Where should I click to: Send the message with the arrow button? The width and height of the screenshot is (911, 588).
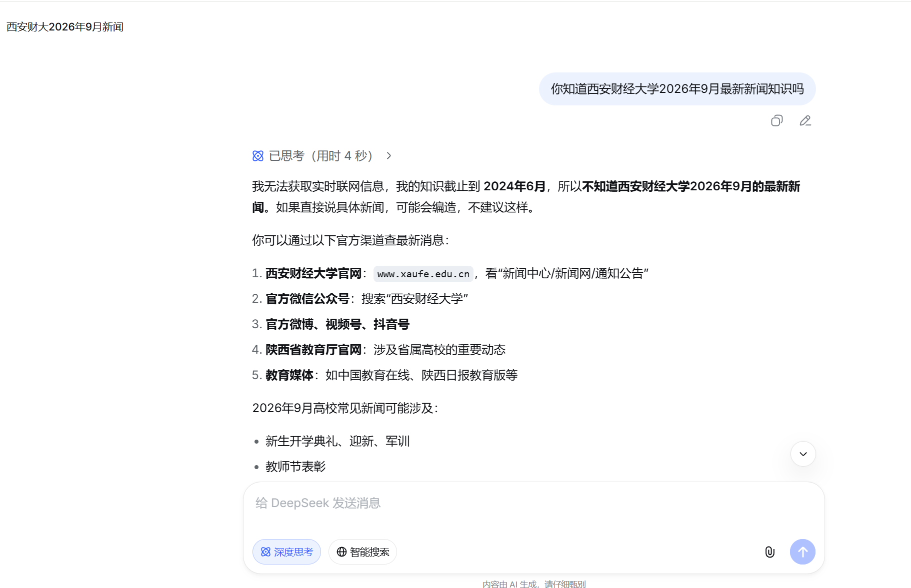pyautogui.click(x=802, y=552)
